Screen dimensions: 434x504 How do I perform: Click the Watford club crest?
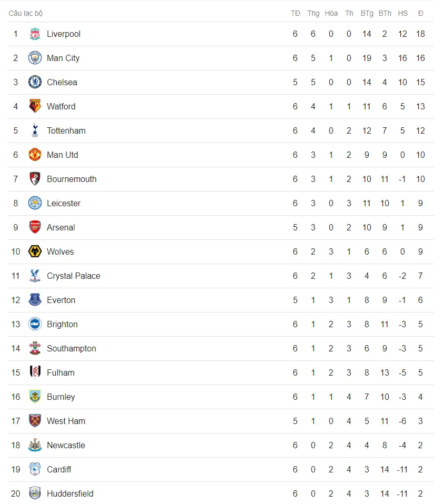(35, 106)
